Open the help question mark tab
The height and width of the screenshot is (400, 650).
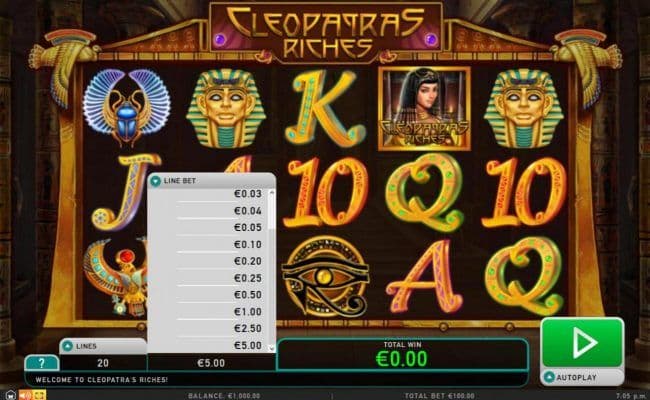pos(41,363)
